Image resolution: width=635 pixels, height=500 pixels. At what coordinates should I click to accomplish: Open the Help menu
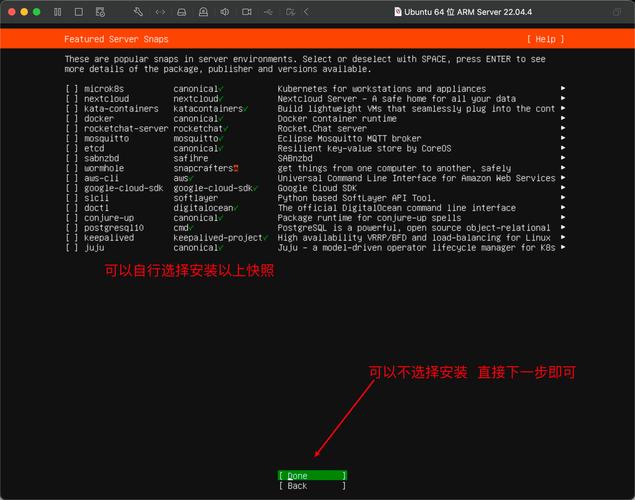pos(546,39)
